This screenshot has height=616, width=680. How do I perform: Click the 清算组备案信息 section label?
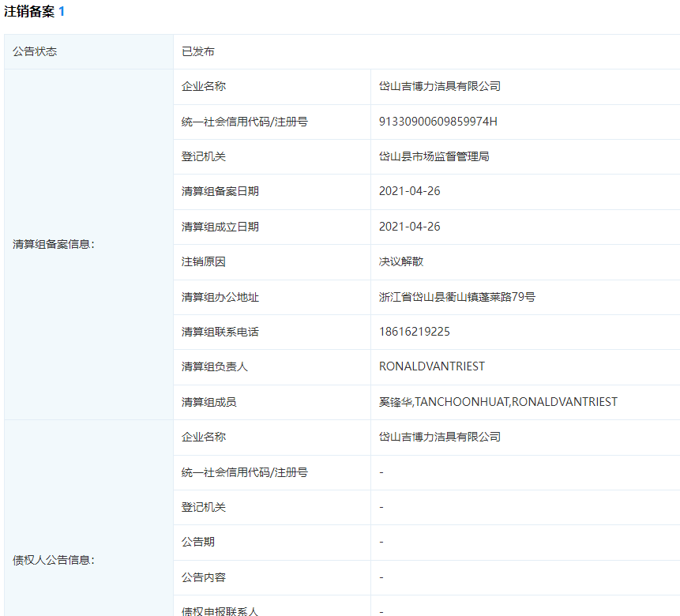click(54, 244)
